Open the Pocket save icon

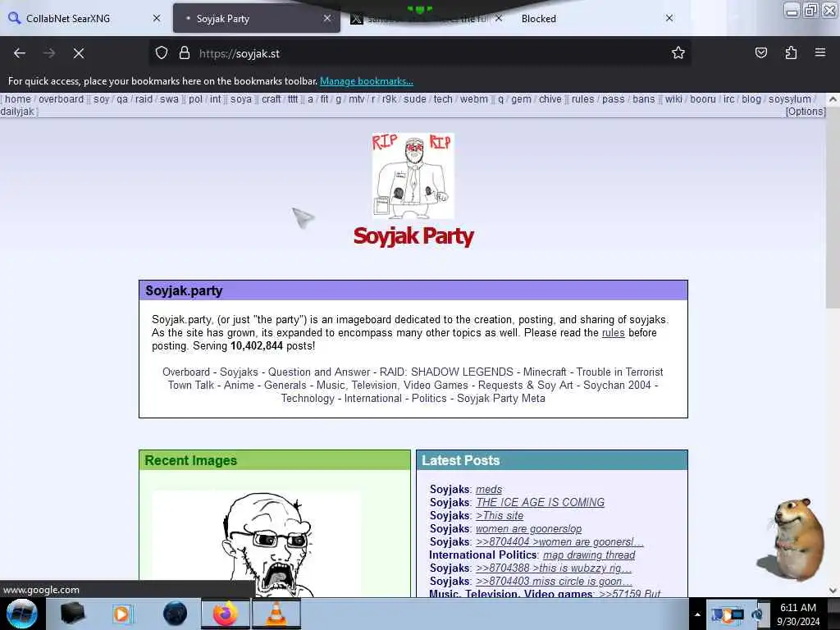760,52
